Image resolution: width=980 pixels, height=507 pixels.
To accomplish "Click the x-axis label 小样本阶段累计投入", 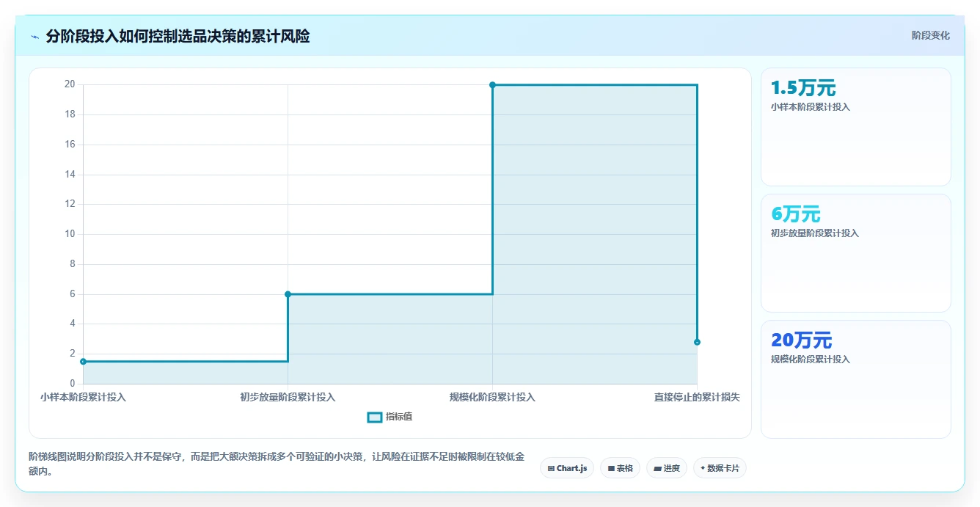I will [x=83, y=397].
